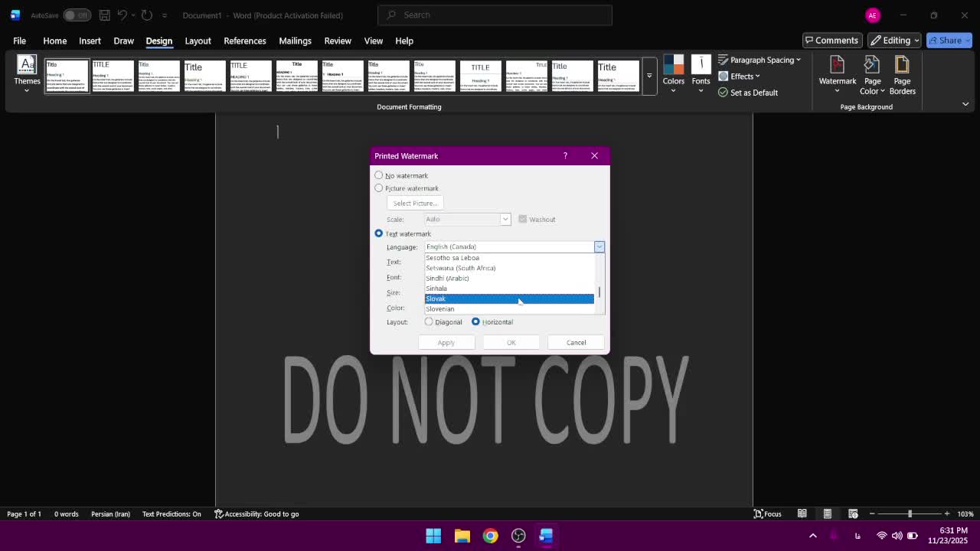Toggle the AutoSave switch
980x551 pixels.
[x=77, y=15]
